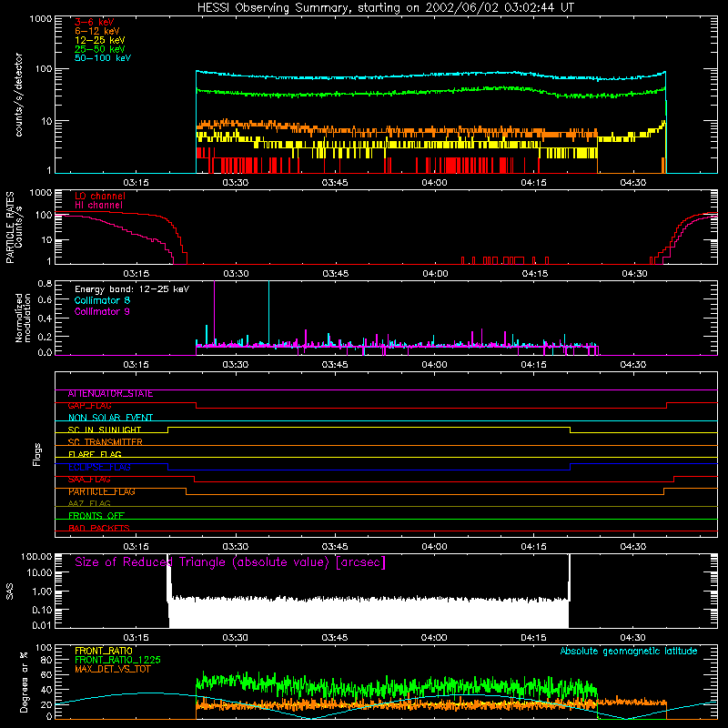This screenshot has width=728, height=728.
Task: Select the 25-50 keV legend label
Action: pos(100,49)
